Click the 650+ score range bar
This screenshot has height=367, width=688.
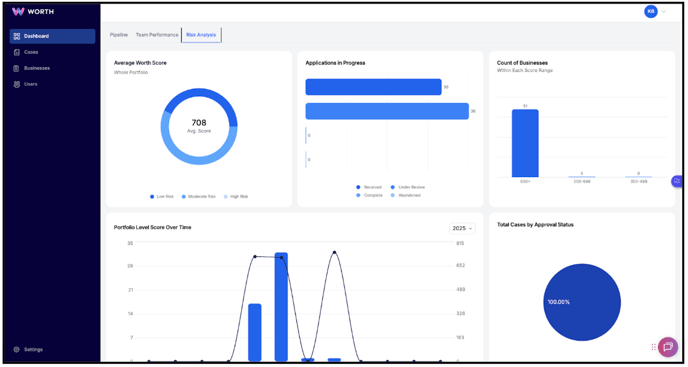point(525,143)
